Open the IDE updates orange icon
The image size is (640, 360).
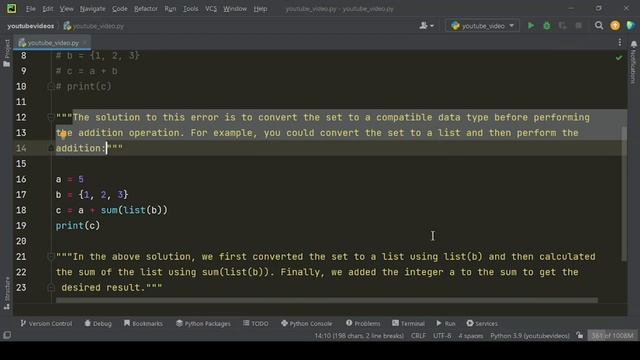click(615, 26)
